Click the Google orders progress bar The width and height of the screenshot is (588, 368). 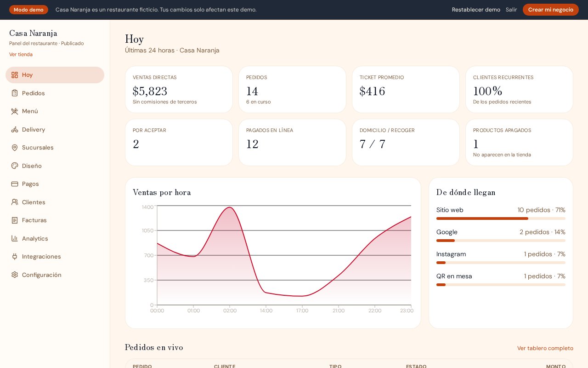pyautogui.click(x=501, y=241)
